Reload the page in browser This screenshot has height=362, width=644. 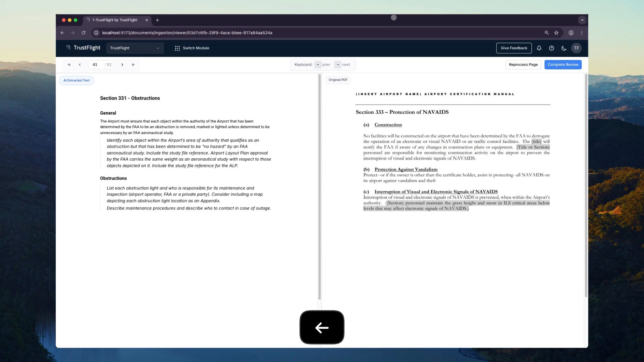coord(84,33)
